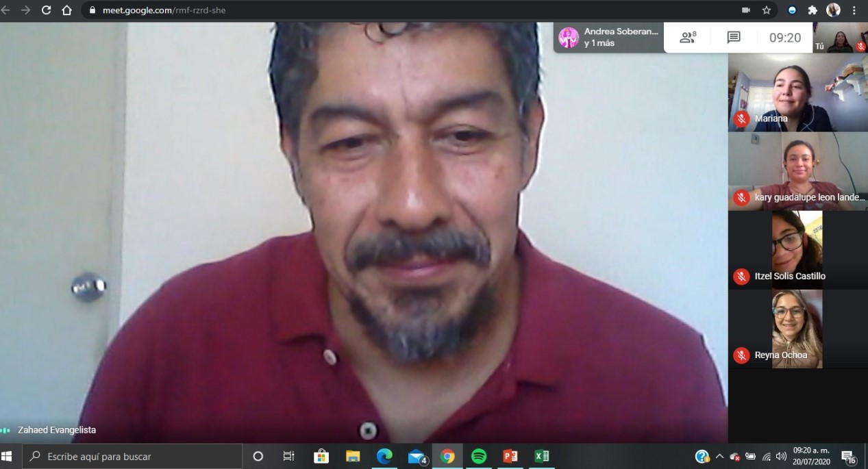The height and width of the screenshot is (469, 868).
Task: View site information via the lock icon
Action: pos(92,10)
